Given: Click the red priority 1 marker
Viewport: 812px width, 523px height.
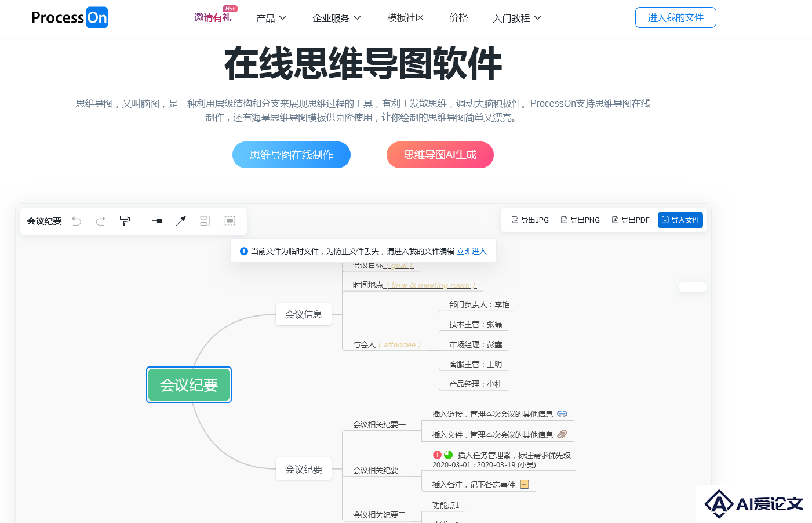Looking at the screenshot, I should (437, 455).
